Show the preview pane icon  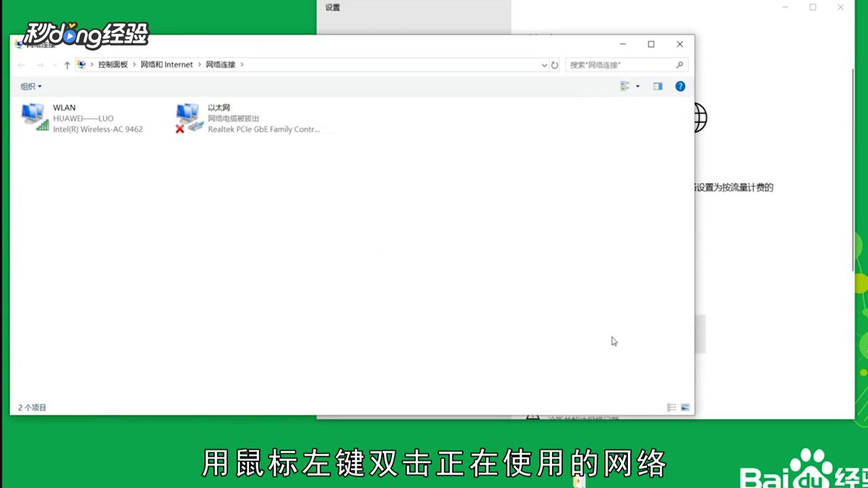(658, 86)
